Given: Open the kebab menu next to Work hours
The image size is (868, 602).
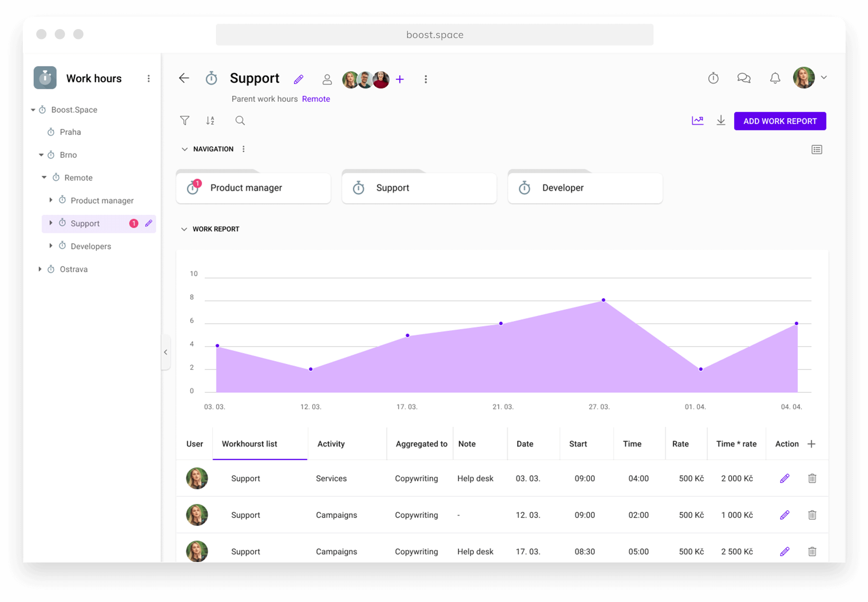Looking at the screenshot, I should [x=148, y=78].
